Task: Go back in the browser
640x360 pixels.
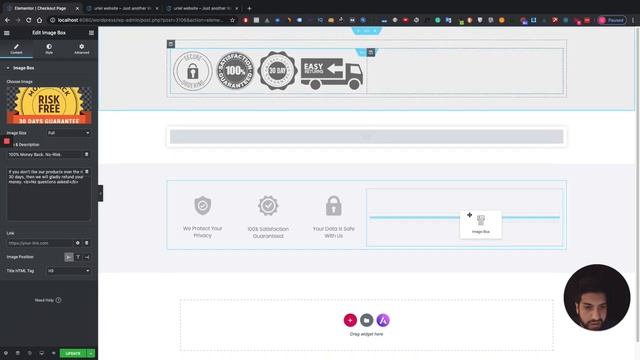Action: 7,20
